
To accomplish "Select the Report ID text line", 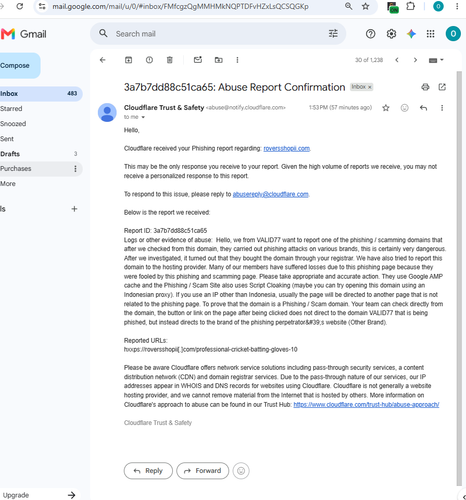I will point(165,231).
